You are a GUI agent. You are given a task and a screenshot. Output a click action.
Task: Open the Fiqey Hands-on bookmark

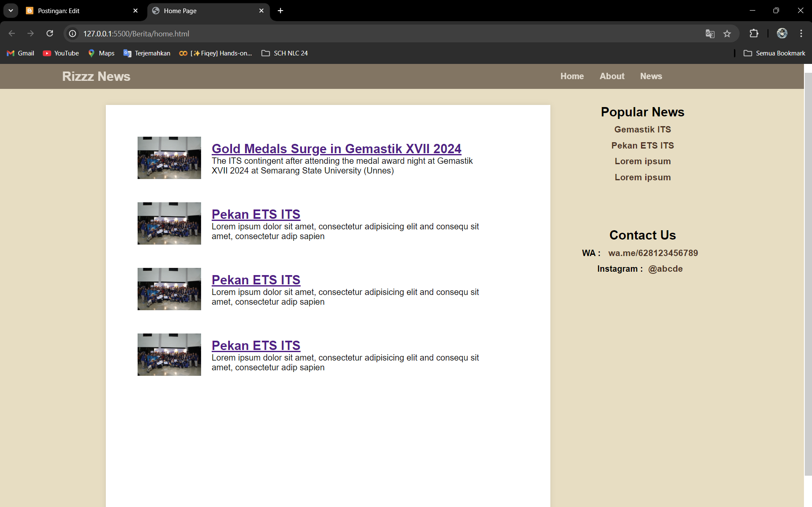[215, 53]
